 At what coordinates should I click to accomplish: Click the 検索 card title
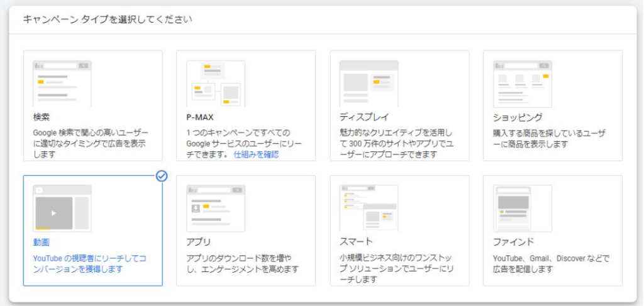(x=41, y=117)
